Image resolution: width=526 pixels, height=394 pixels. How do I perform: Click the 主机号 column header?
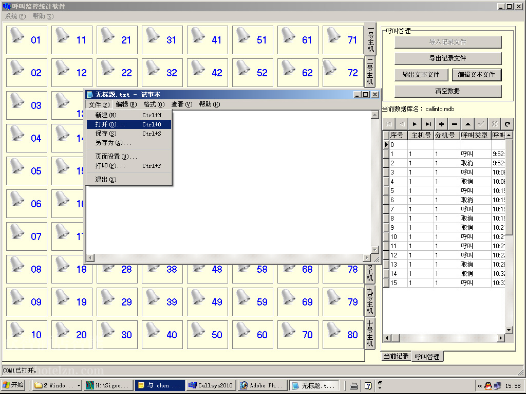click(421, 135)
